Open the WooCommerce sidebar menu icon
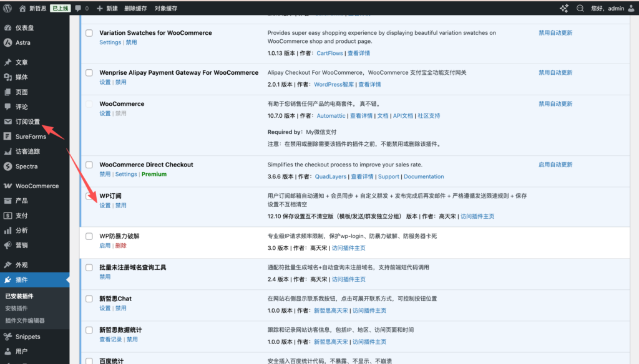 coord(7,186)
